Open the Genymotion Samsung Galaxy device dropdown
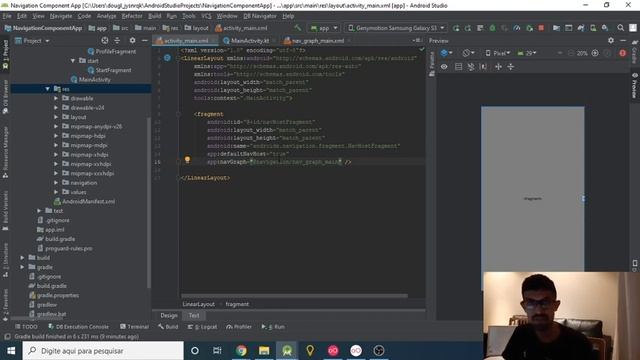Screen dimensions: 640x360 pos(396,28)
